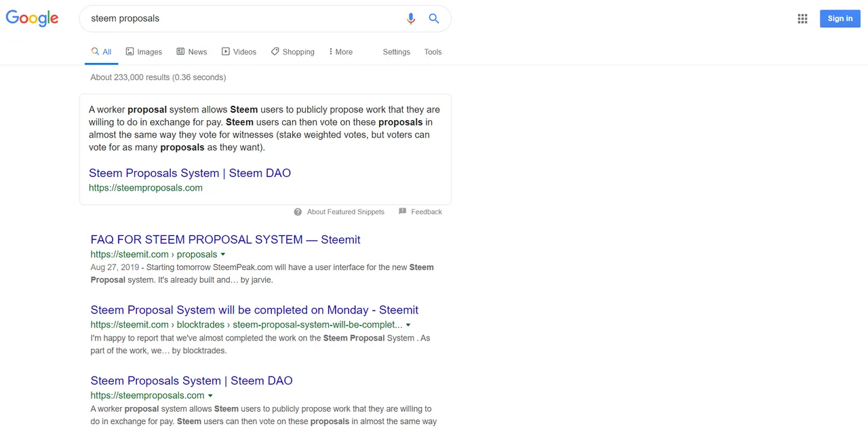Image resolution: width=868 pixels, height=428 pixels.
Task: Open Steem Proposal System completed on Monday result
Action: 254,310
